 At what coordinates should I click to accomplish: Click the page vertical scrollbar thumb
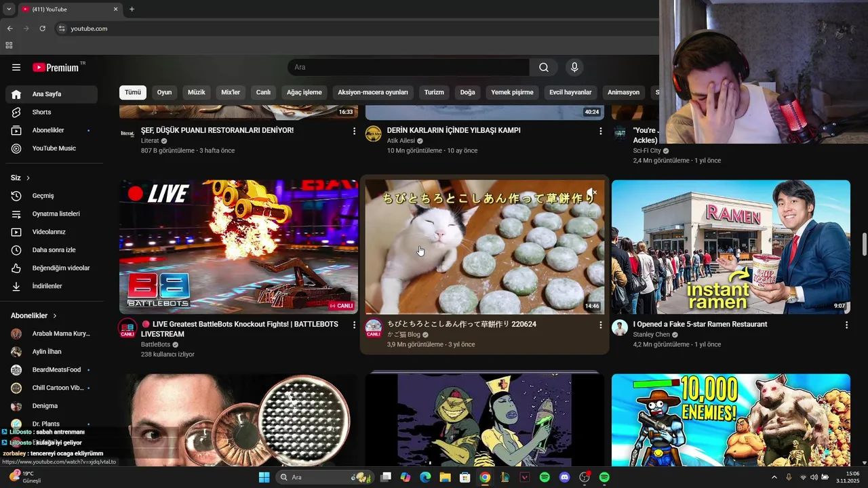[x=864, y=244]
